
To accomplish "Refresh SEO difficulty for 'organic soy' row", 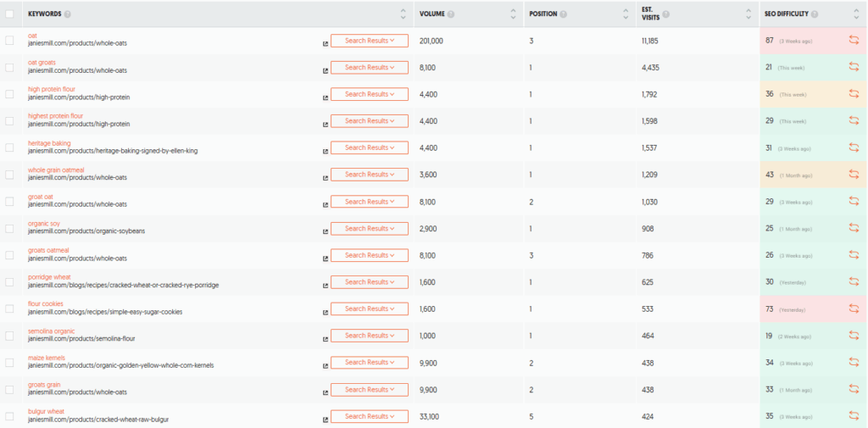I will coord(854,228).
